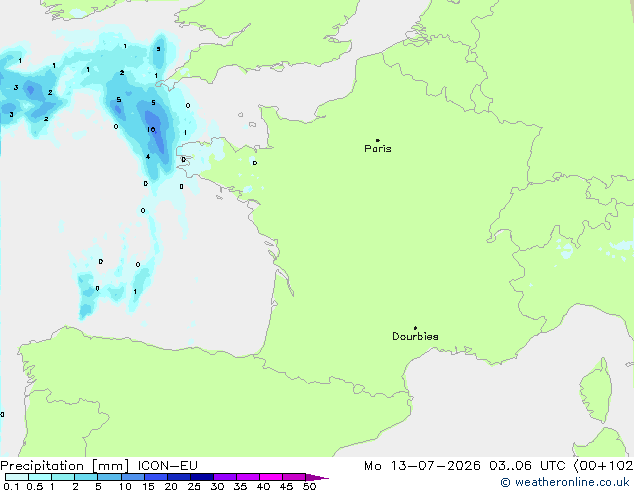Click the ICON-EU model name

167,466
